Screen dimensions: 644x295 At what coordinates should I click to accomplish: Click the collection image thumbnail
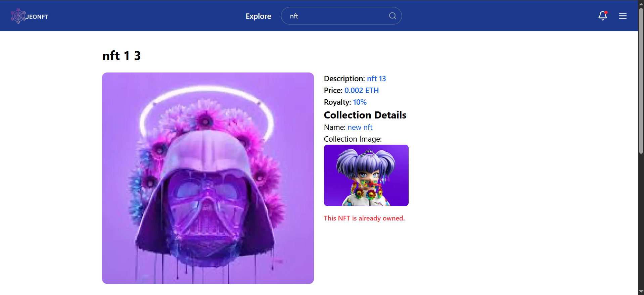pyautogui.click(x=366, y=176)
